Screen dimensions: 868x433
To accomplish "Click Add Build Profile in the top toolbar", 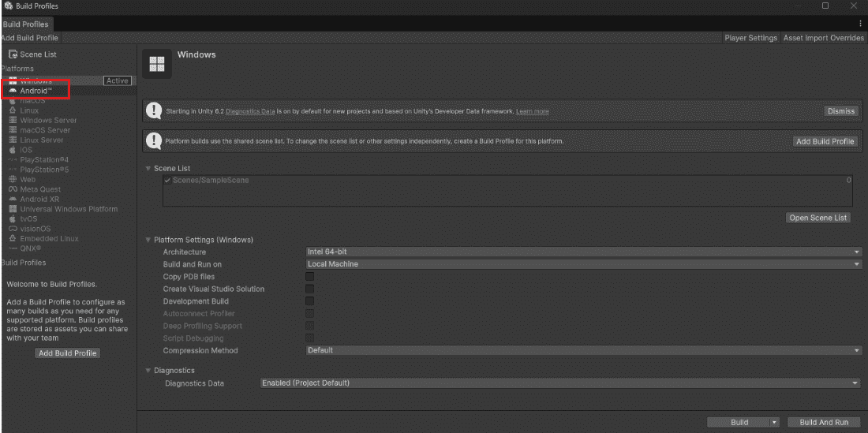I will (30, 38).
